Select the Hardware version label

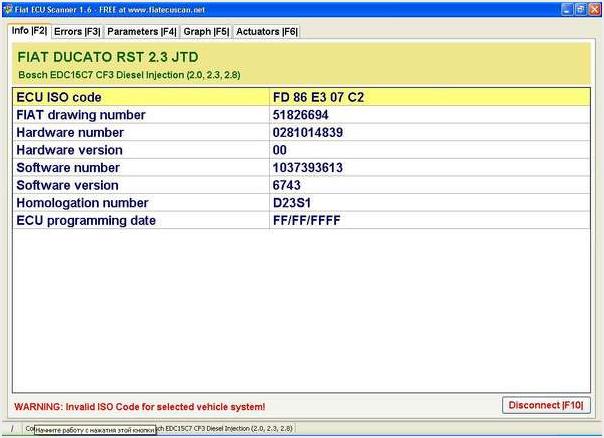(69, 150)
